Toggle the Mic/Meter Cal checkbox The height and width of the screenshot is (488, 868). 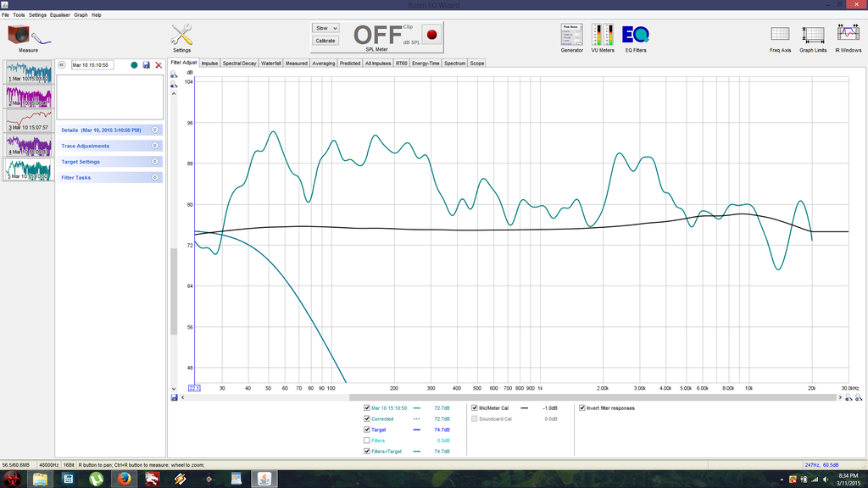click(x=475, y=408)
